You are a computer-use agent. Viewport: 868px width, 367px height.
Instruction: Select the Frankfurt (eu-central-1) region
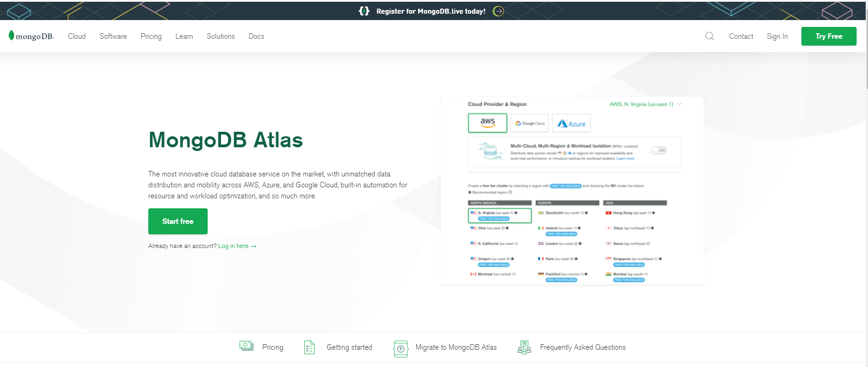563,274
